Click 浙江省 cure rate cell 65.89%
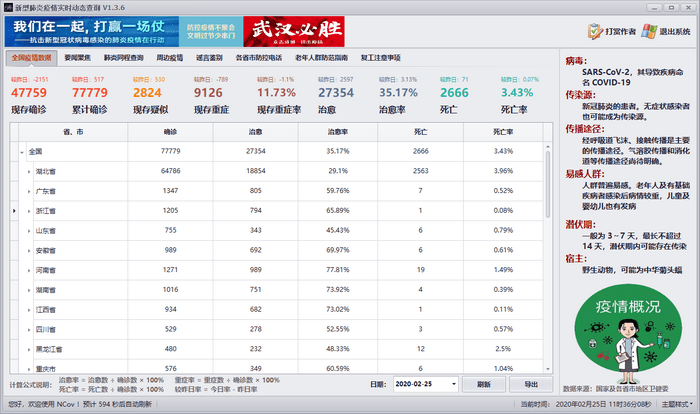Screen dimensions: 700x414 (x=338, y=210)
